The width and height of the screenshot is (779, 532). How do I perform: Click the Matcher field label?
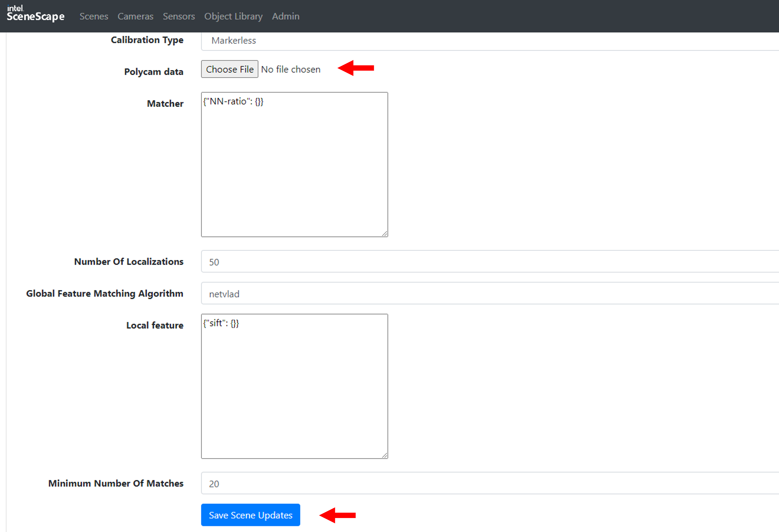[165, 103]
